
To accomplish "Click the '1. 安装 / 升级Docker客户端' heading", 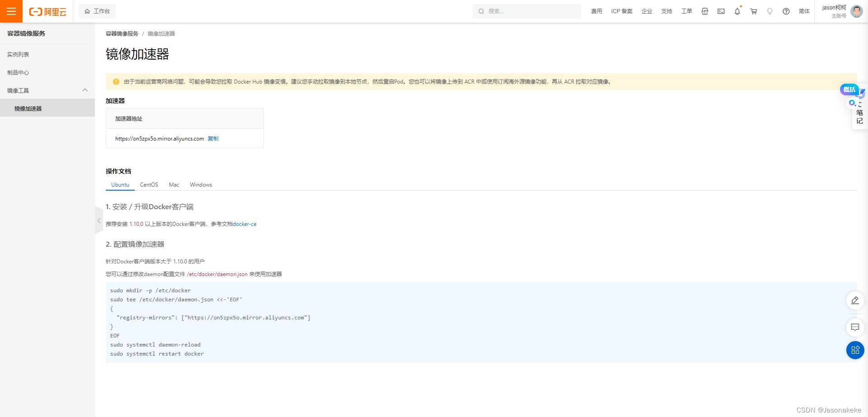I will pyautogui.click(x=150, y=207).
